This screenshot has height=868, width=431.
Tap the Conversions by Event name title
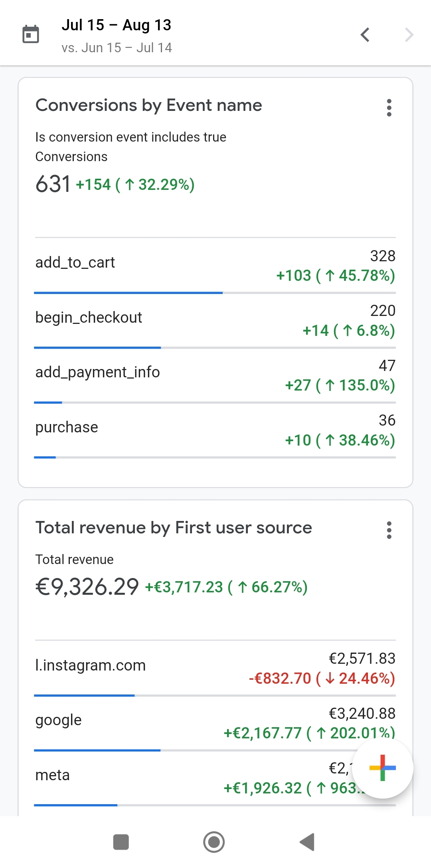148,105
